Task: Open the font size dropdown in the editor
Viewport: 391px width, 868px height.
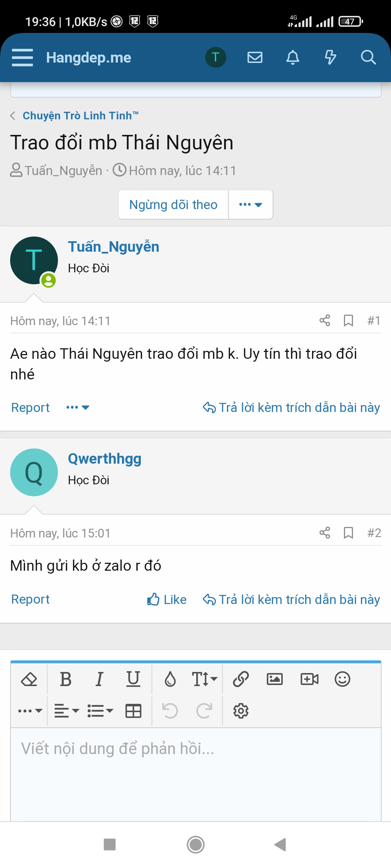Action: (x=205, y=679)
